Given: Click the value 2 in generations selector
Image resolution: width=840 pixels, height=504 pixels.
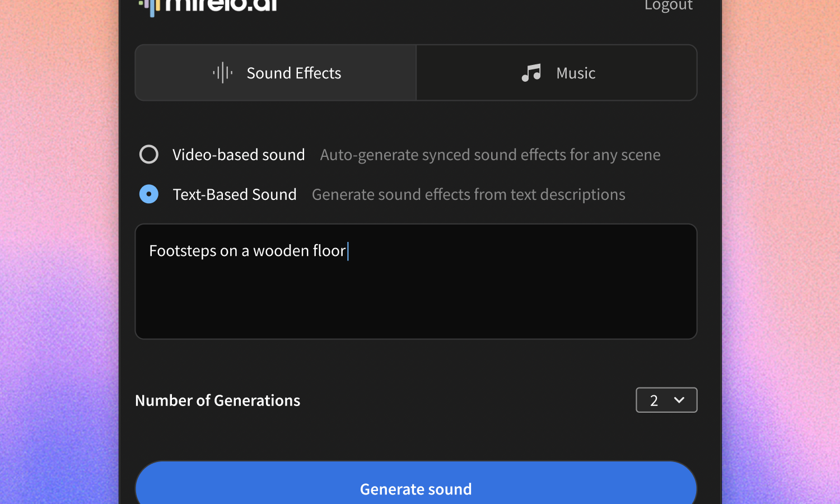Looking at the screenshot, I should tap(654, 400).
